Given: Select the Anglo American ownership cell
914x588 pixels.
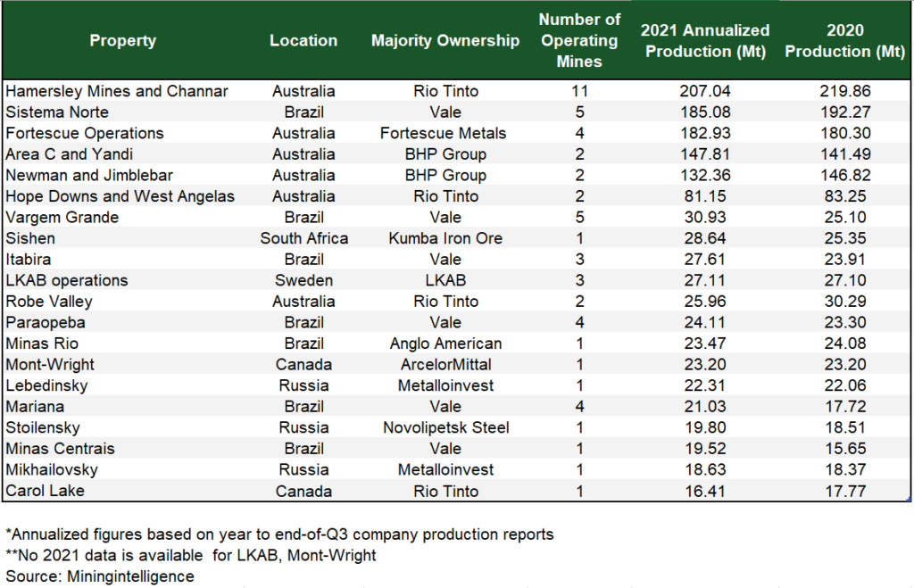Looking at the screenshot, I should (446, 344).
